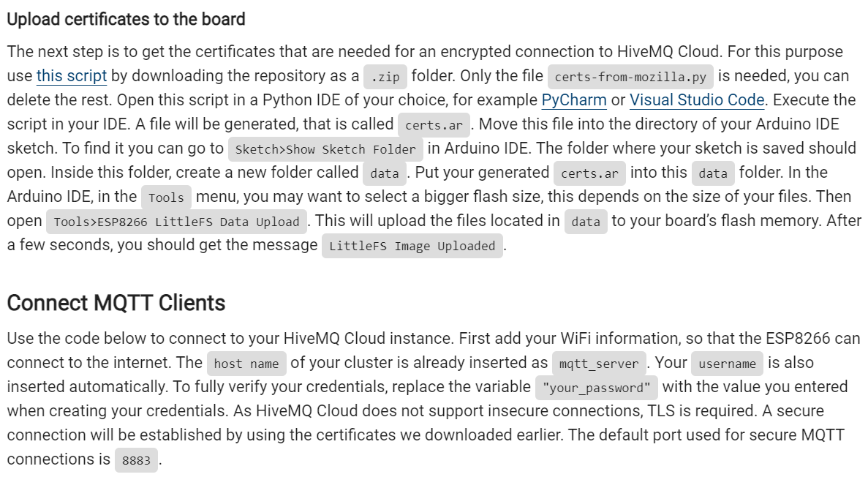Click the first certs.ar code snippet
Viewport: 868px width, 477px height.
(434, 125)
